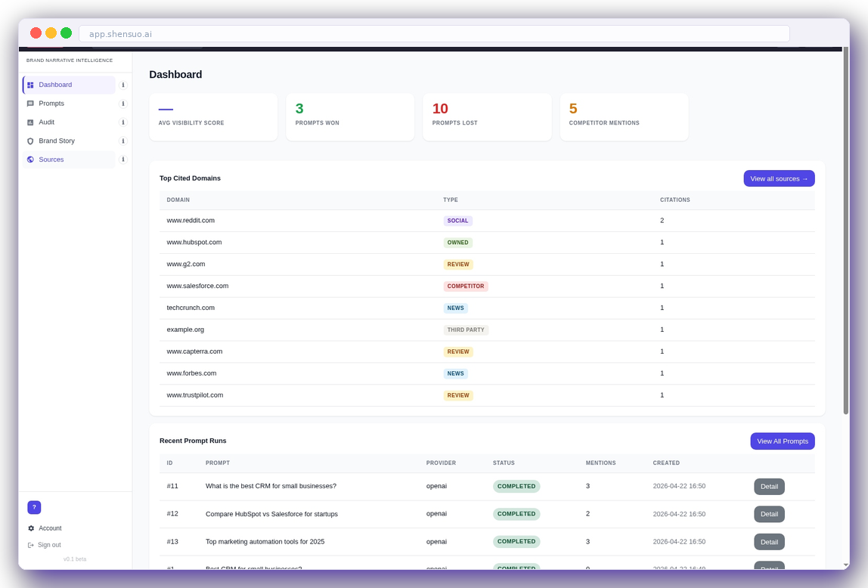This screenshot has width=868, height=588.
Task: Click the View All Prompts button
Action: pos(783,441)
